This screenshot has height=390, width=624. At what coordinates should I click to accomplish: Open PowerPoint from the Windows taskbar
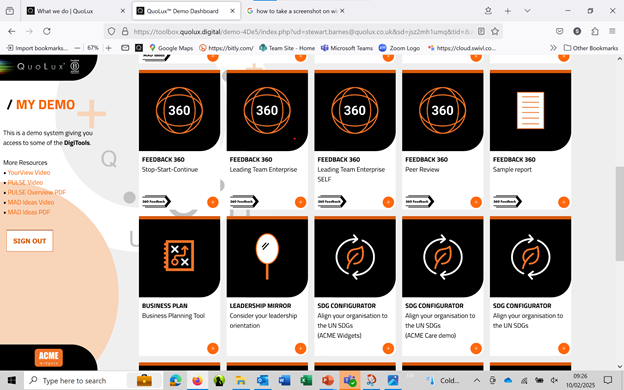pos(328,381)
